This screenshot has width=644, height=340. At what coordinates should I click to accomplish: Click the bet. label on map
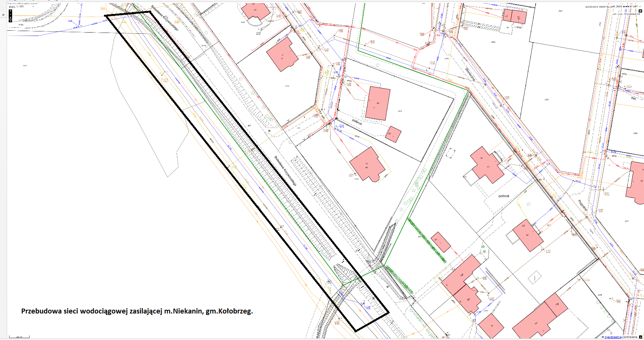point(633,98)
